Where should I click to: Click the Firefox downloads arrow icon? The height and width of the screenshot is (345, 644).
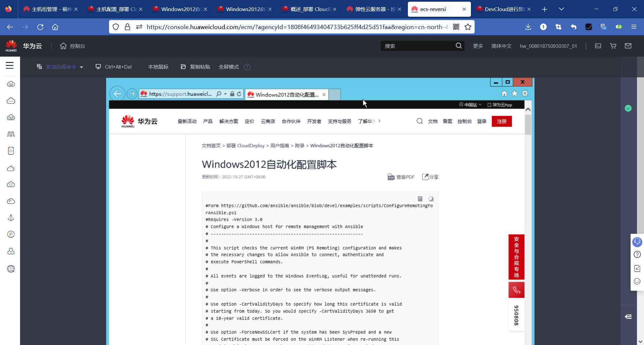tap(528, 27)
